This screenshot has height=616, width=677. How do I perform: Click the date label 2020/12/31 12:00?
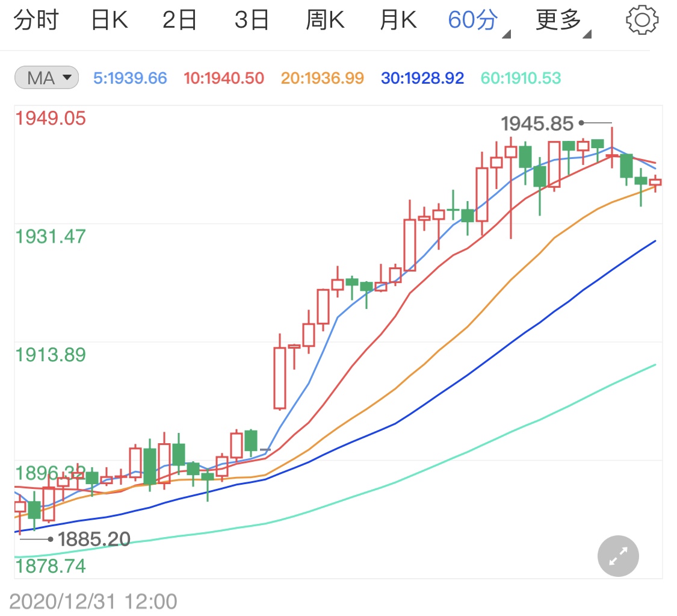point(93,602)
